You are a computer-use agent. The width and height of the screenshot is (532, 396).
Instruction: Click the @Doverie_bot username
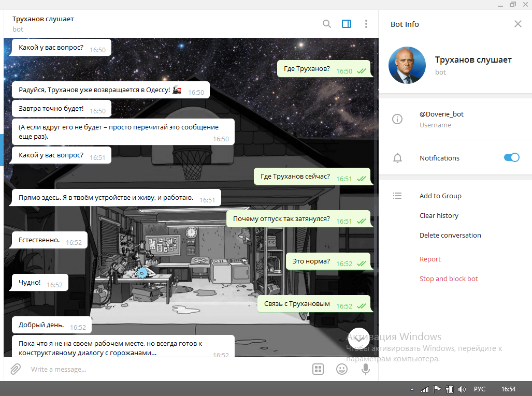(441, 114)
